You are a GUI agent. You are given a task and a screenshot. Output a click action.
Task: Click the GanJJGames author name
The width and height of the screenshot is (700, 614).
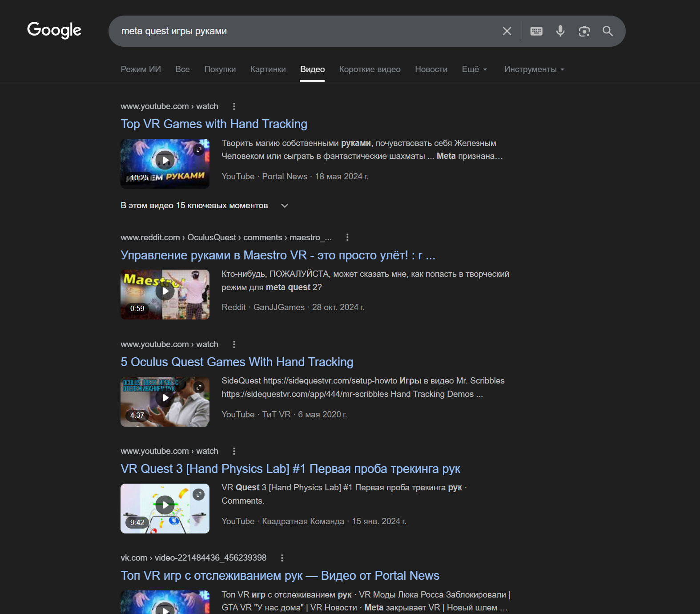pyautogui.click(x=279, y=307)
